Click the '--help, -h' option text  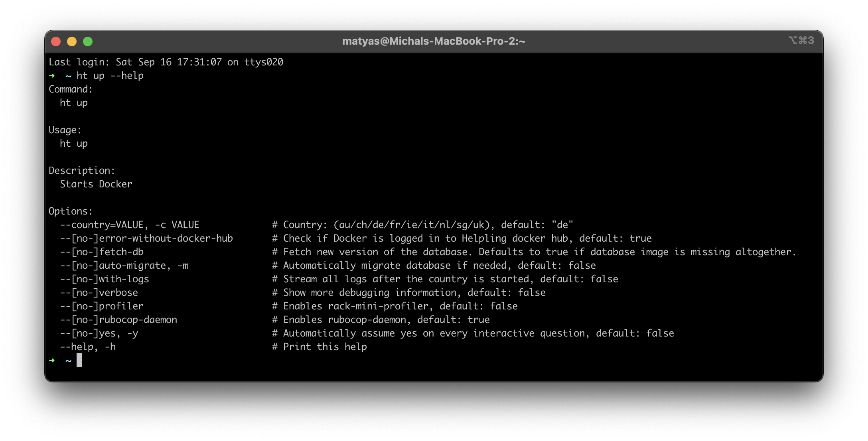click(x=88, y=347)
